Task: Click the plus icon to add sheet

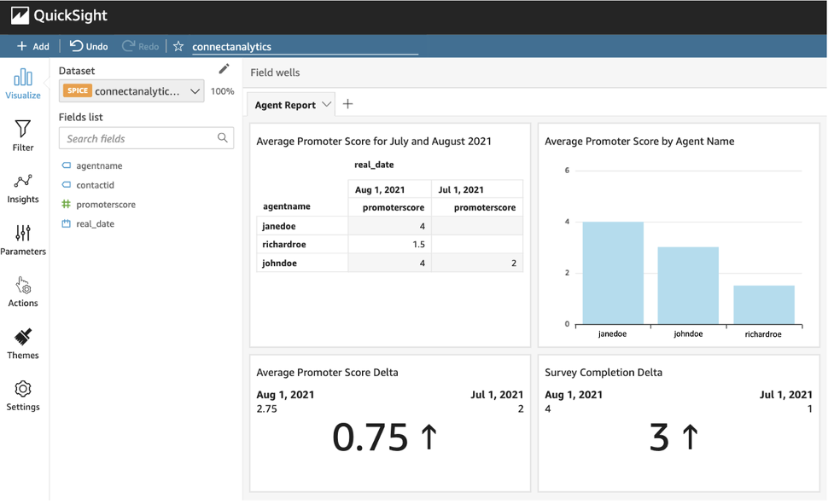Action: (347, 104)
